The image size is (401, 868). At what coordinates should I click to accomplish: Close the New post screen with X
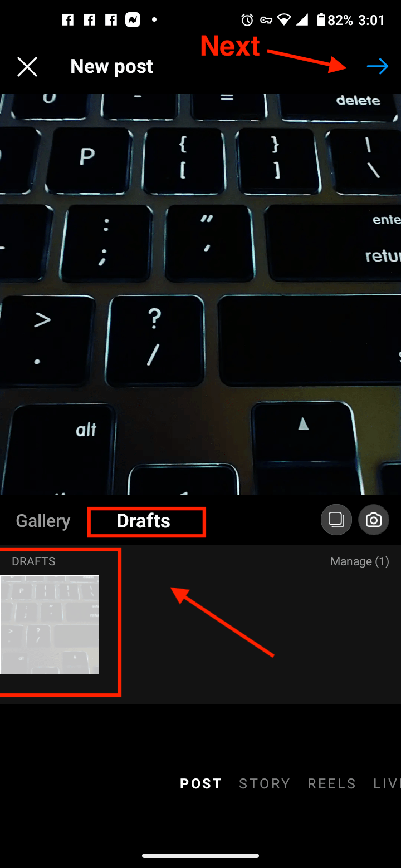click(x=27, y=67)
